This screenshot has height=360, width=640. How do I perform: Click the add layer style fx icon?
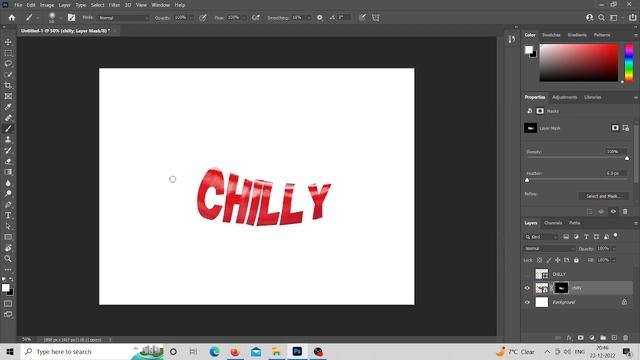[569, 338]
